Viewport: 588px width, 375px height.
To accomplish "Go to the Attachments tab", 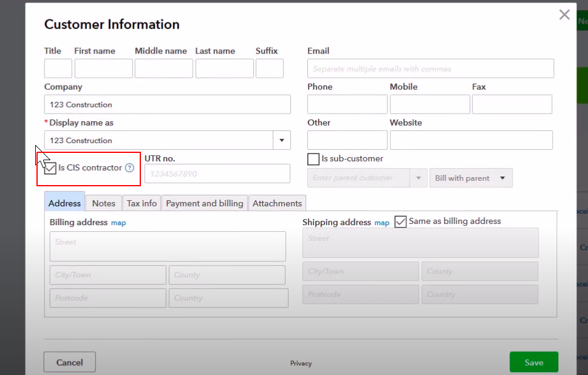I will [277, 203].
